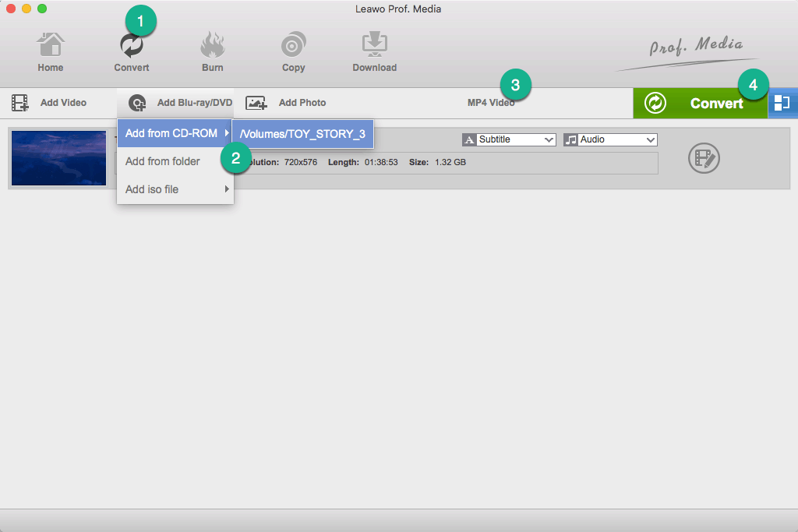Click the Add Video label
This screenshot has width=798, height=532.
click(64, 103)
